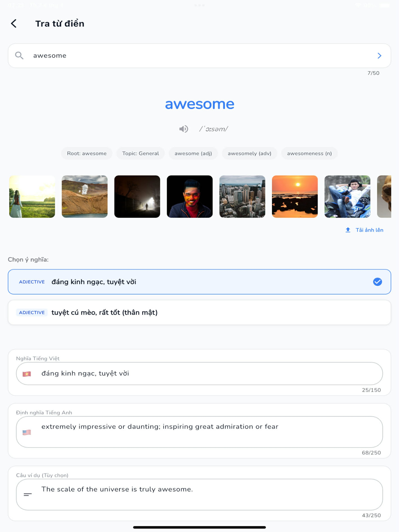Image resolution: width=399 pixels, height=532 pixels.
Task: Select the 'awesomely (adv)' chip
Action: point(249,153)
